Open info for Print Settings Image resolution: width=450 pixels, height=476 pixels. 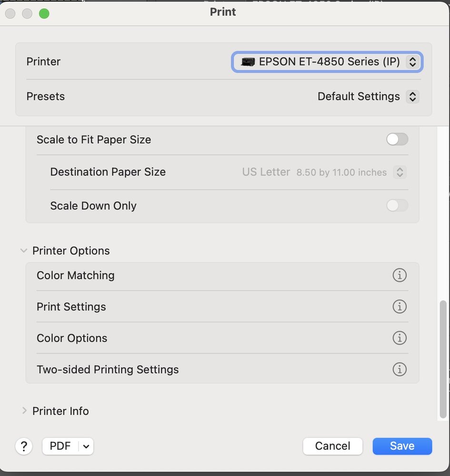tap(400, 307)
